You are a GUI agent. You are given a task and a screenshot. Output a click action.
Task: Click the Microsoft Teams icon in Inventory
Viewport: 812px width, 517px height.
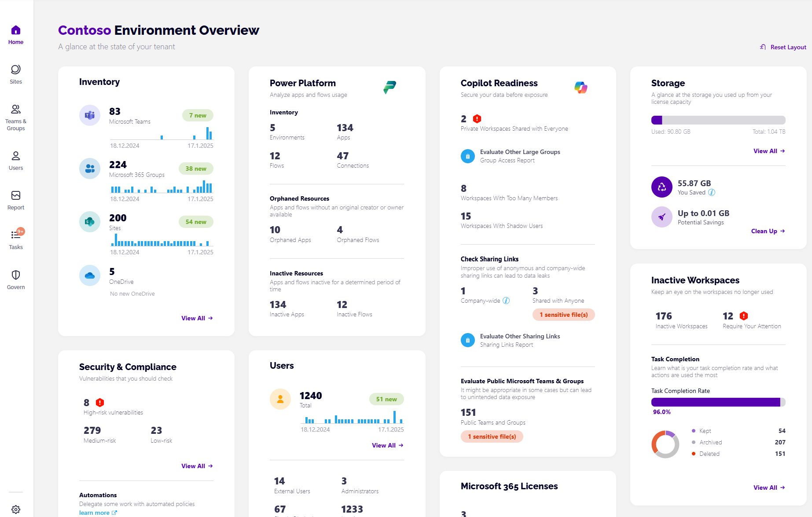tap(89, 115)
